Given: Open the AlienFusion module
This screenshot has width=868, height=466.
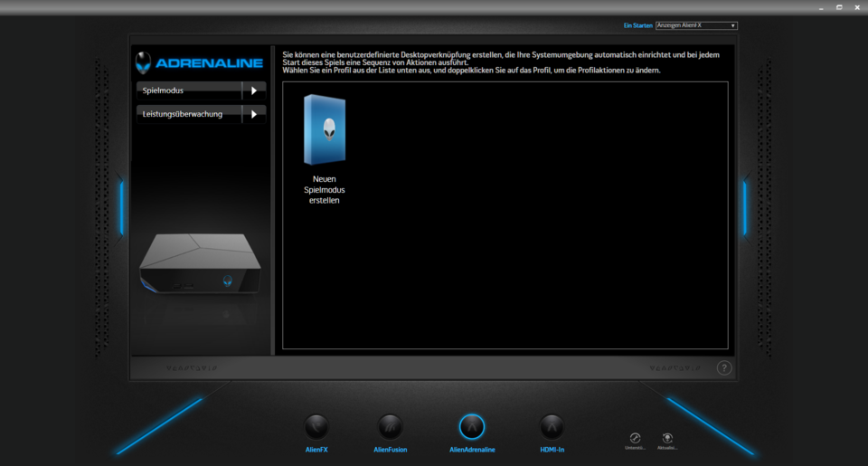Looking at the screenshot, I should (390, 427).
